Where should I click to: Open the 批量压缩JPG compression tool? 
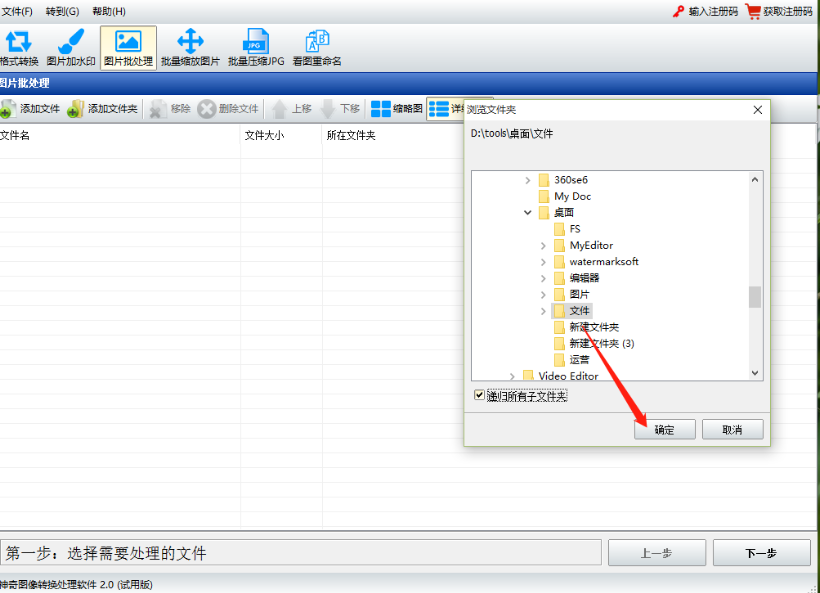(256, 48)
